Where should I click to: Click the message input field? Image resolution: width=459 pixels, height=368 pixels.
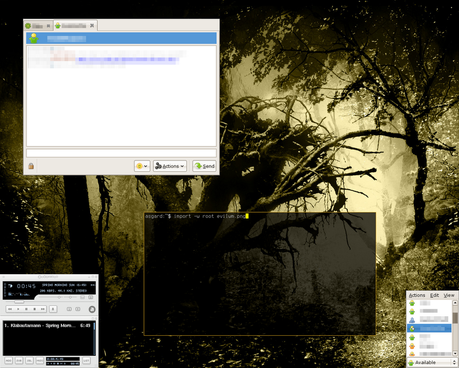coord(121,153)
